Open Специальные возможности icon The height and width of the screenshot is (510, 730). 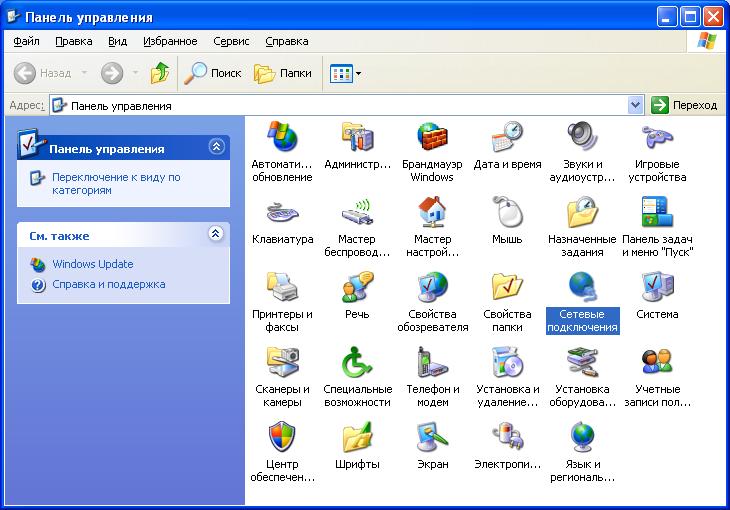(x=357, y=361)
